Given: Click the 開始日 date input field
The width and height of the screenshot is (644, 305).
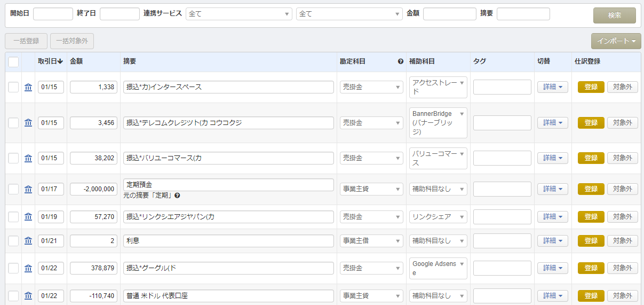Looking at the screenshot, I should coord(53,14).
